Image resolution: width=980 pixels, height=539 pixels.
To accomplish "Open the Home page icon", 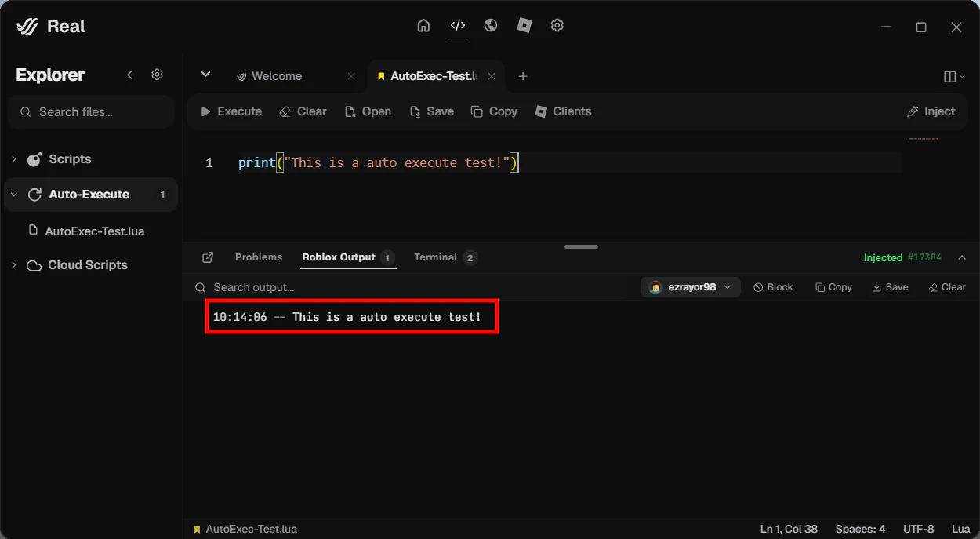I will 423,26.
